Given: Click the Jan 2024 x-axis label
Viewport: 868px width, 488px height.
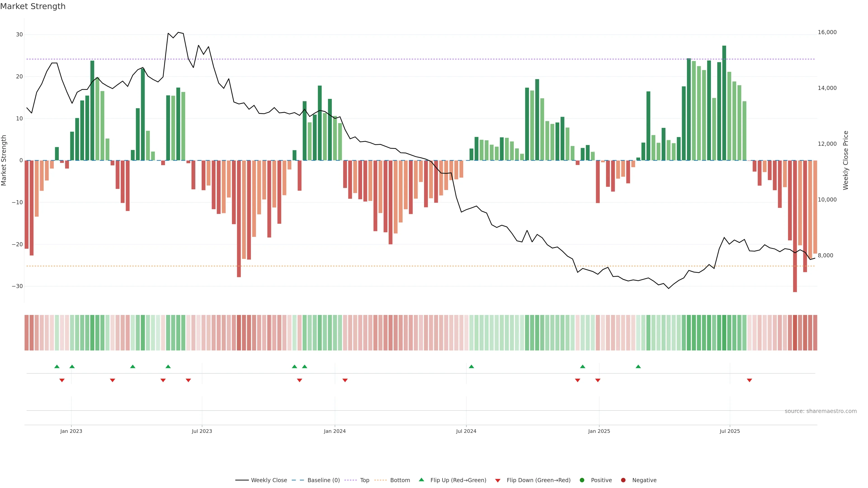Looking at the screenshot, I should pyautogui.click(x=335, y=431).
